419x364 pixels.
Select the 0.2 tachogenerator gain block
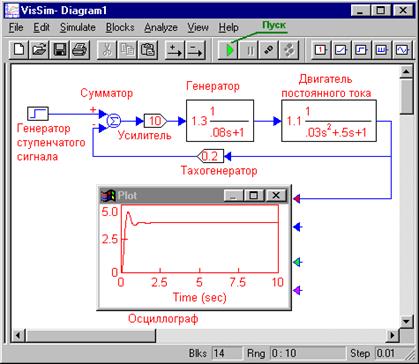point(210,156)
